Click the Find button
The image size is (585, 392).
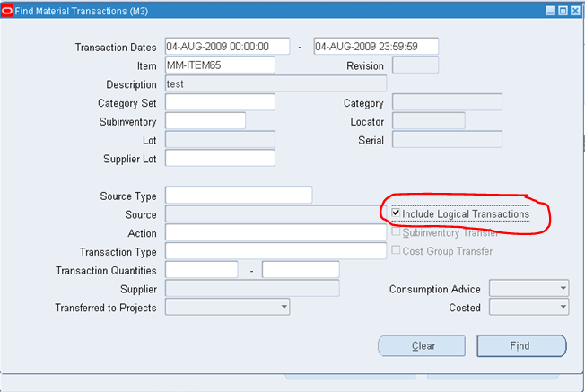tap(521, 345)
